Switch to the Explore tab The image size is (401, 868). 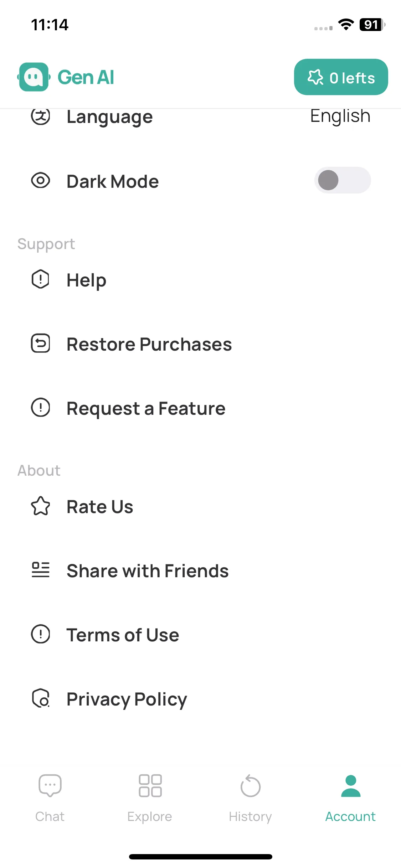click(150, 798)
